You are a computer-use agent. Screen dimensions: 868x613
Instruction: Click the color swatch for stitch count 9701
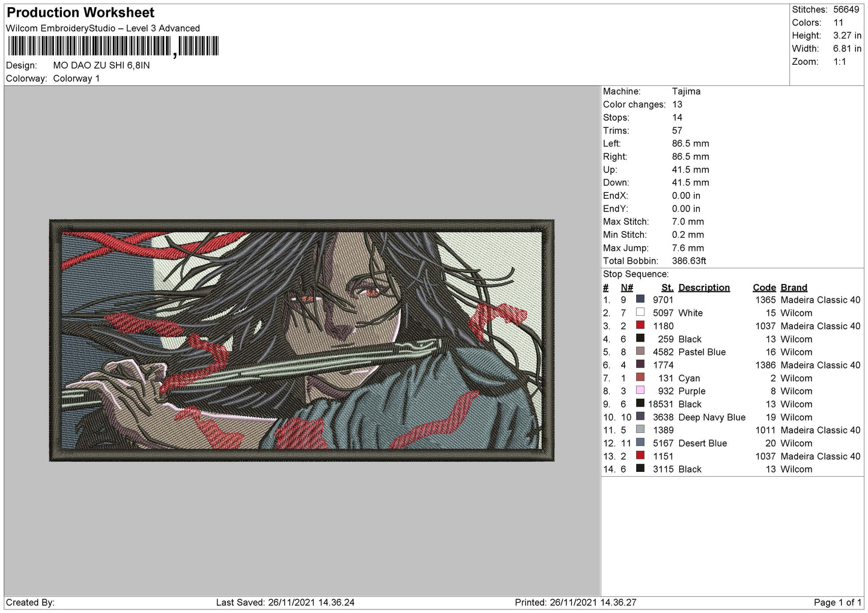coord(640,299)
